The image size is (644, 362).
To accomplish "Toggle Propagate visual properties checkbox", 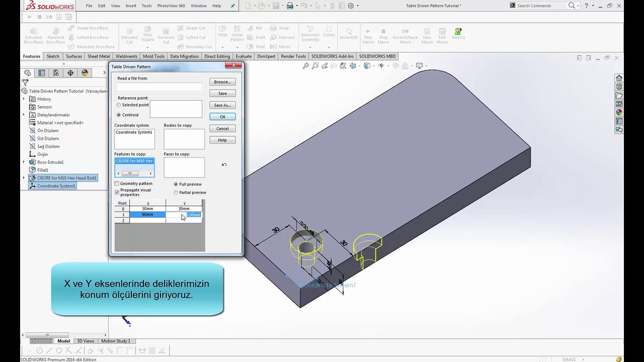I will tap(117, 192).
